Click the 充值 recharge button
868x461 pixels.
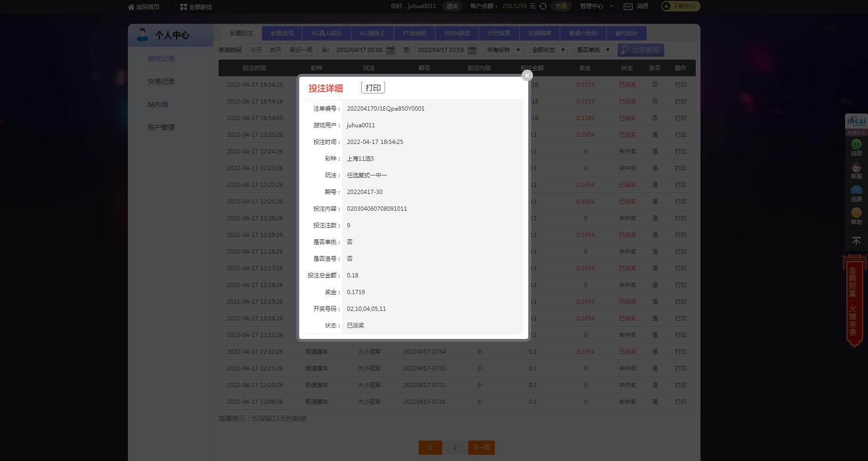(x=561, y=6)
